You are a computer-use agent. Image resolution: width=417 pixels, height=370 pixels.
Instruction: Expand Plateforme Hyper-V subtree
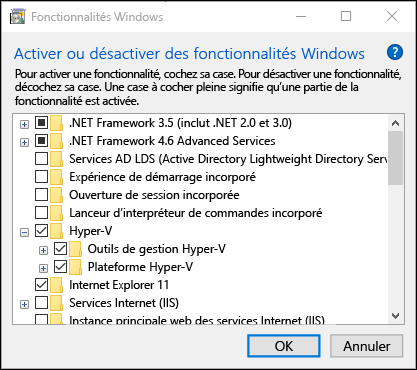coord(43,268)
